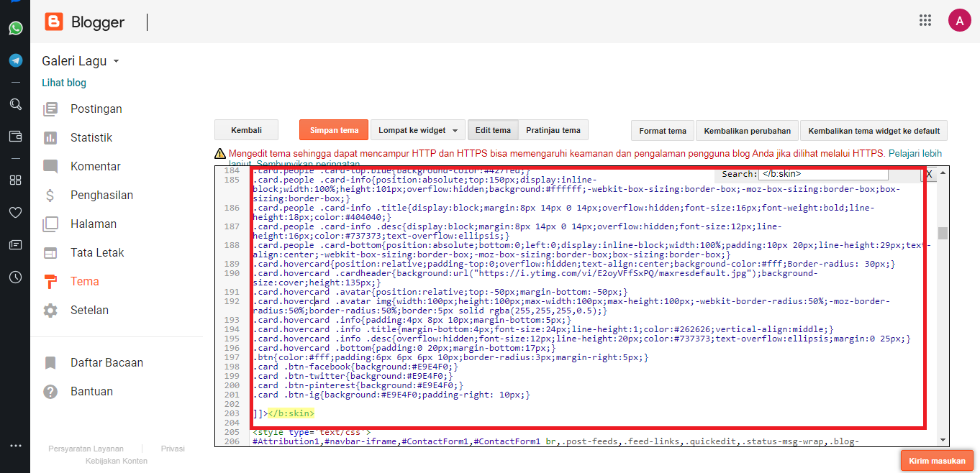Screen dimensions: 980x473
Task: Open the Statistik section
Action: [x=91, y=138]
